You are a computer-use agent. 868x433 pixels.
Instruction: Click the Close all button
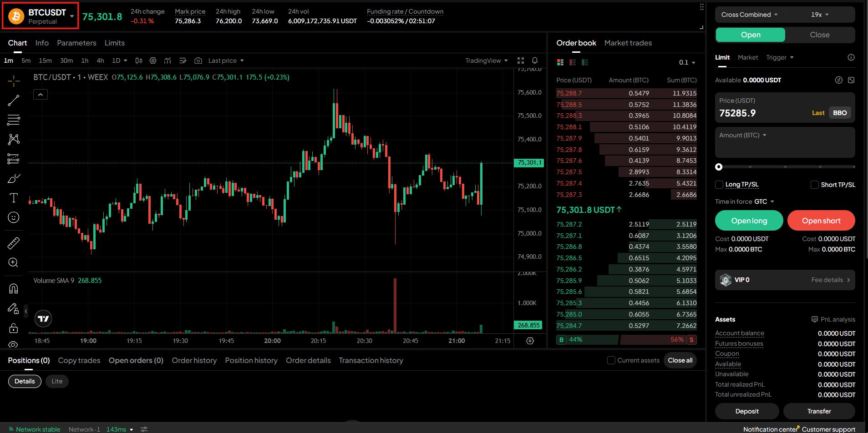[x=680, y=360]
